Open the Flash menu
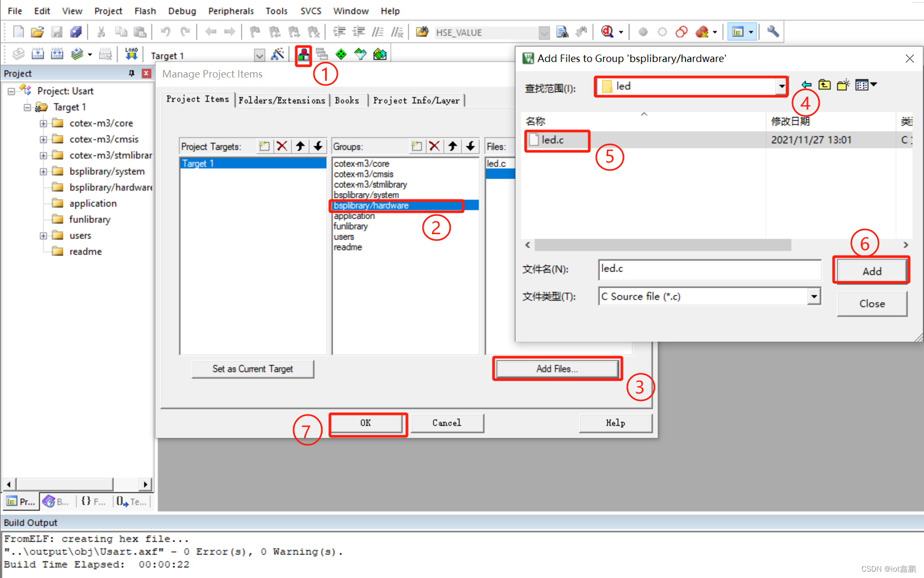This screenshot has height=578, width=924. 145,11
